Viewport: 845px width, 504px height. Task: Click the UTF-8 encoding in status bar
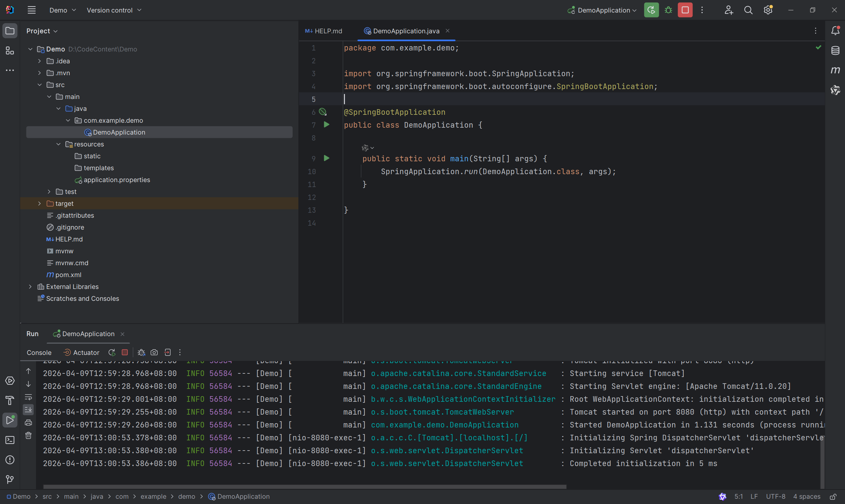coord(775,496)
